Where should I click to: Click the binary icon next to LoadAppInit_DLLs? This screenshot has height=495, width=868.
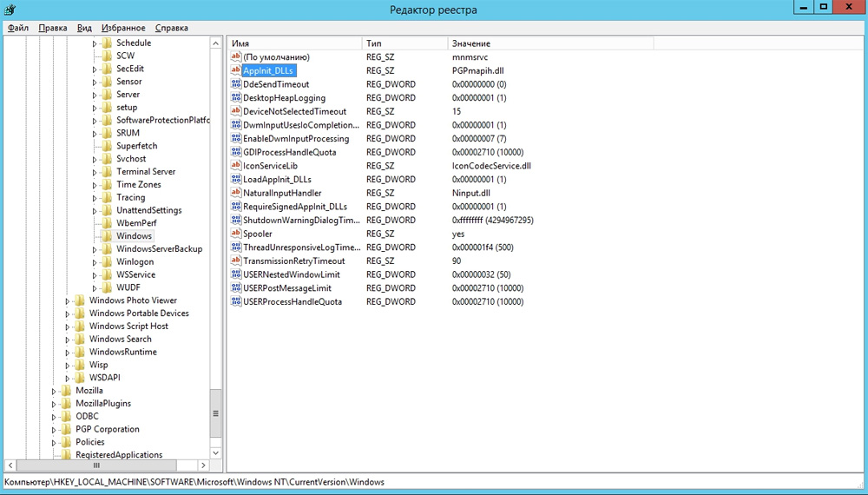coord(235,179)
